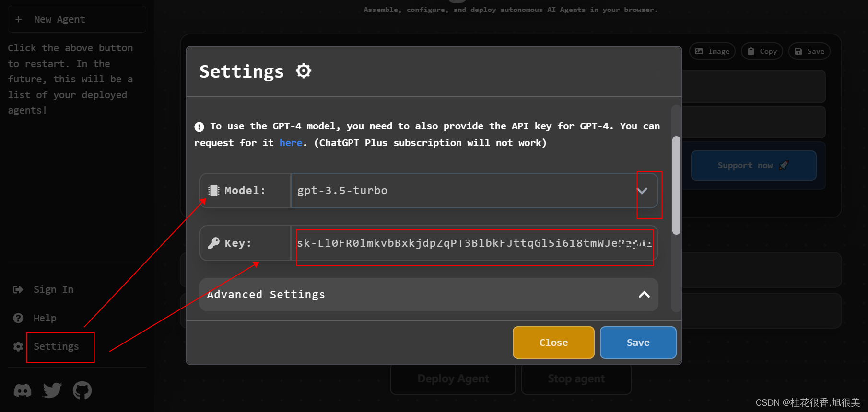The width and height of the screenshot is (868, 412).
Task: Click the tagline 'Assemble, configure, and deploy' text
Action: point(511,10)
